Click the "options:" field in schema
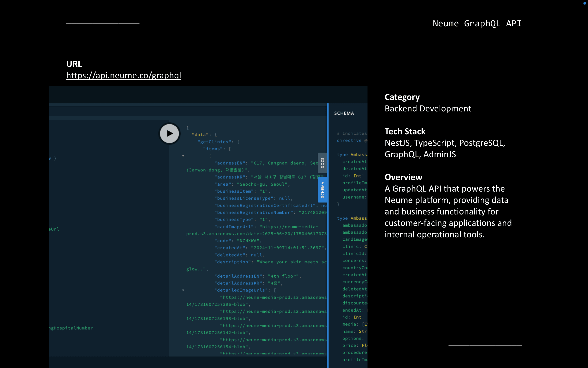588x368 pixels. click(x=353, y=339)
